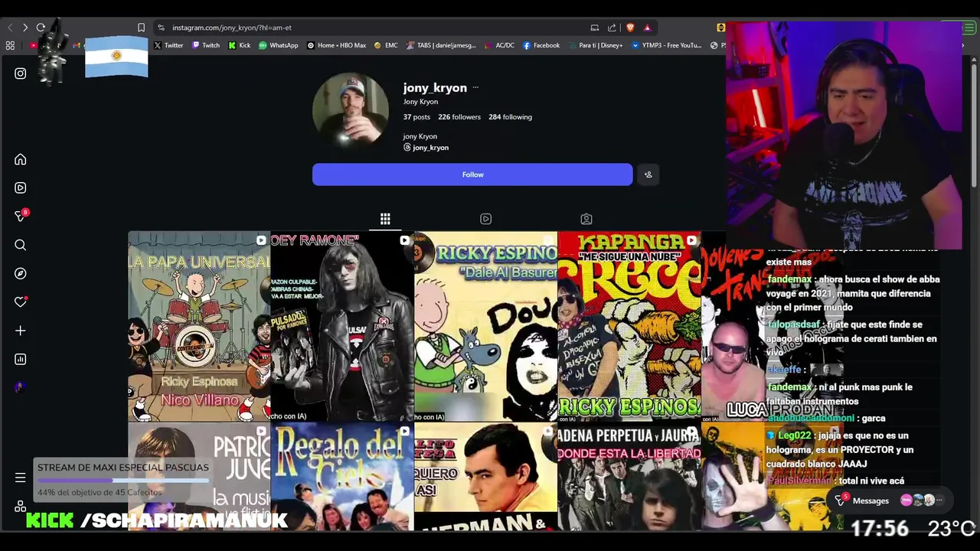Screen dimensions: 980x551
Task: Open options dots next to jony_kryon
Action: (x=475, y=87)
